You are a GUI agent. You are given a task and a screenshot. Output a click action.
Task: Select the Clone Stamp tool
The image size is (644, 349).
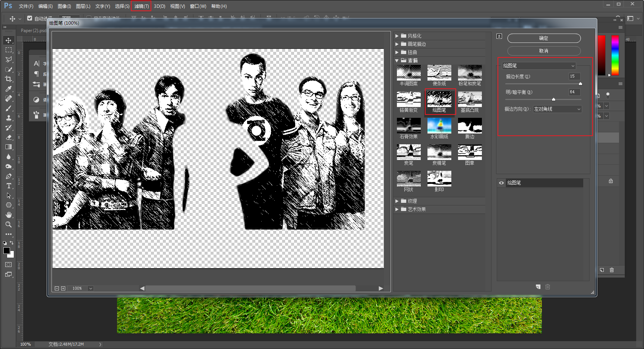(9, 118)
